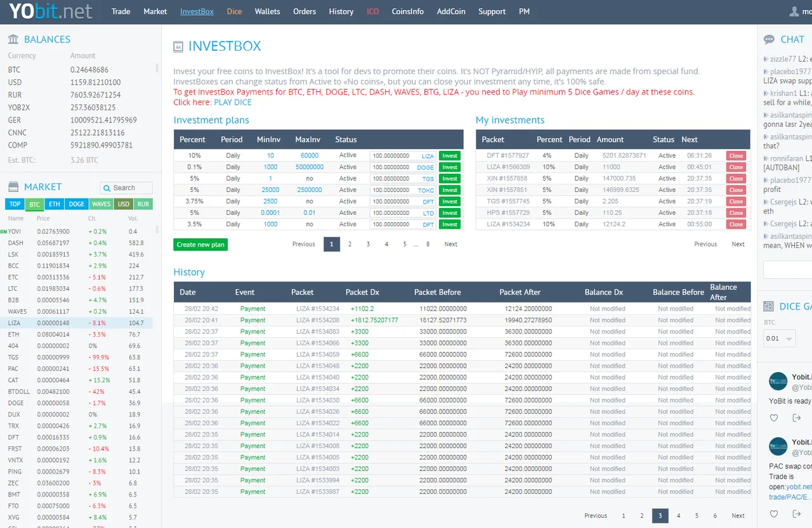
Task: Click the market Search field
Action: click(x=126, y=188)
